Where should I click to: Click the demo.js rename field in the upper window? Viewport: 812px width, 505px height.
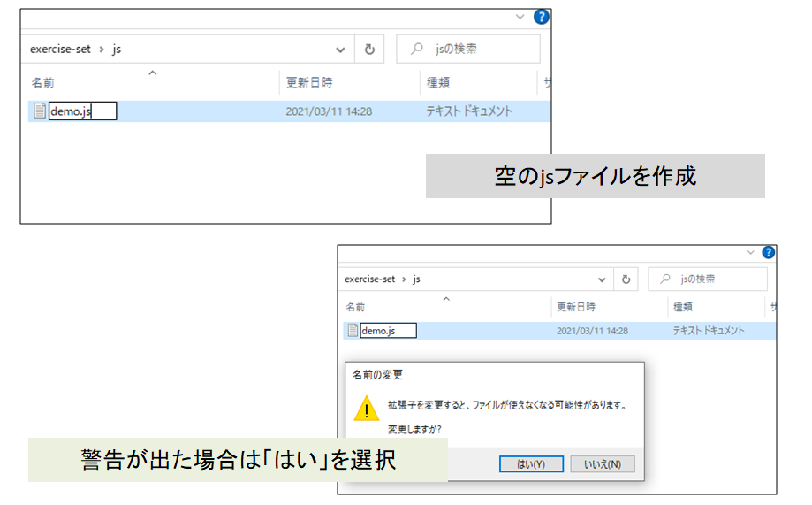pos(83,111)
